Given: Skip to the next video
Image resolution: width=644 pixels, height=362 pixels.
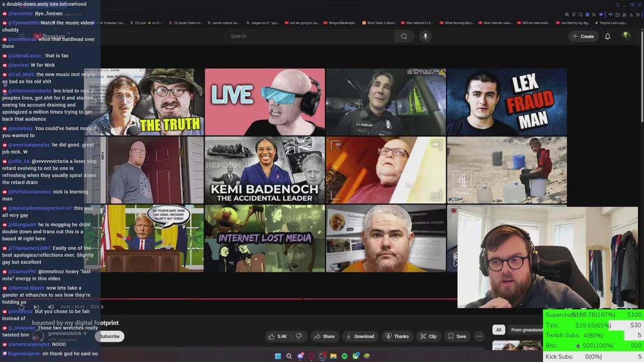Looking at the screenshot, I should coord(36,307).
